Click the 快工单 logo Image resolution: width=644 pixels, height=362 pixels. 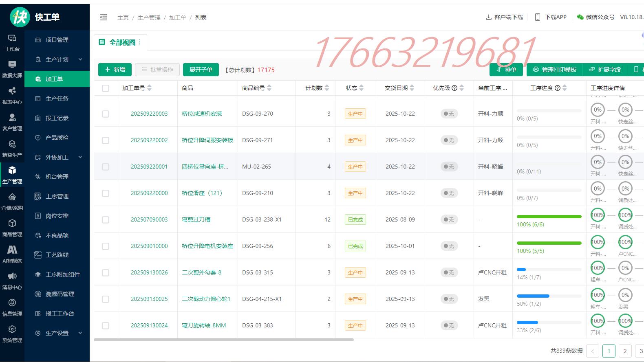[20, 17]
